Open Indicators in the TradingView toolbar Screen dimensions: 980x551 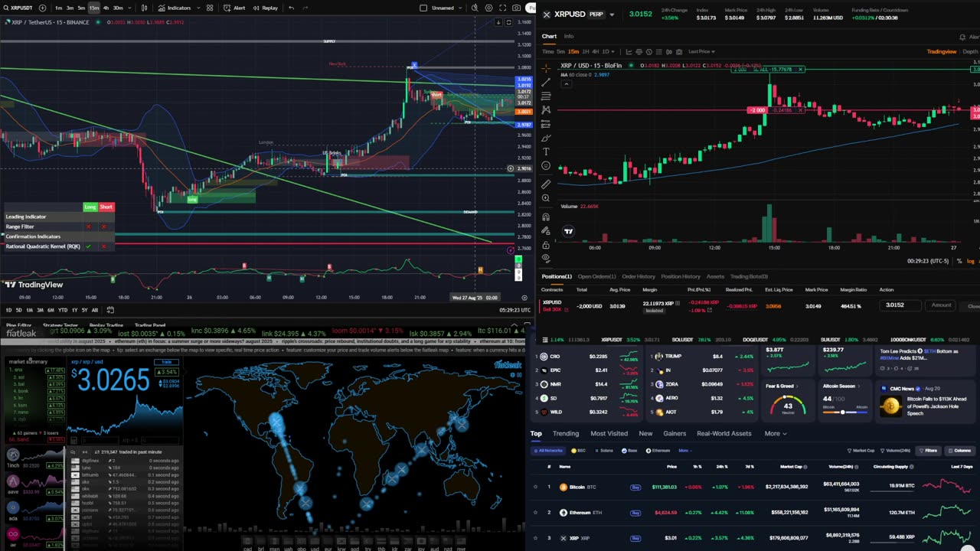coord(175,8)
